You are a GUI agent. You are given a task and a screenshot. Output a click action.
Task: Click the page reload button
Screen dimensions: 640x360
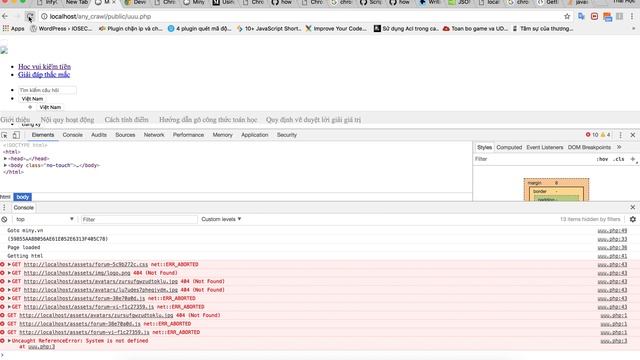point(29,16)
